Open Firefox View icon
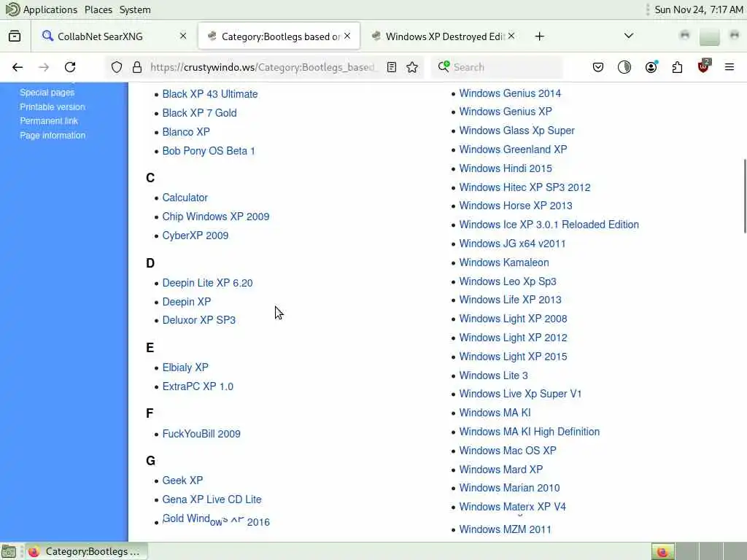 [x=15, y=36]
